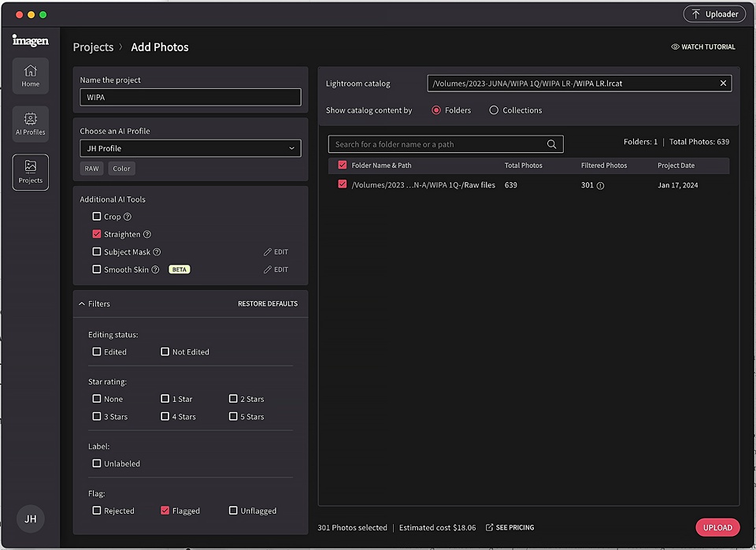Check the Unflagged filter
Viewport: 756px width, 550px height.
coord(233,511)
